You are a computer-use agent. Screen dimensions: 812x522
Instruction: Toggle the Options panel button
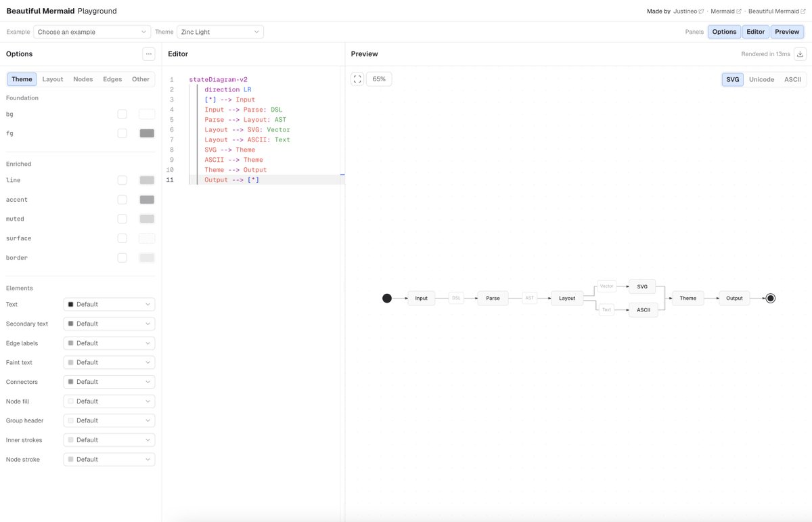(724, 32)
